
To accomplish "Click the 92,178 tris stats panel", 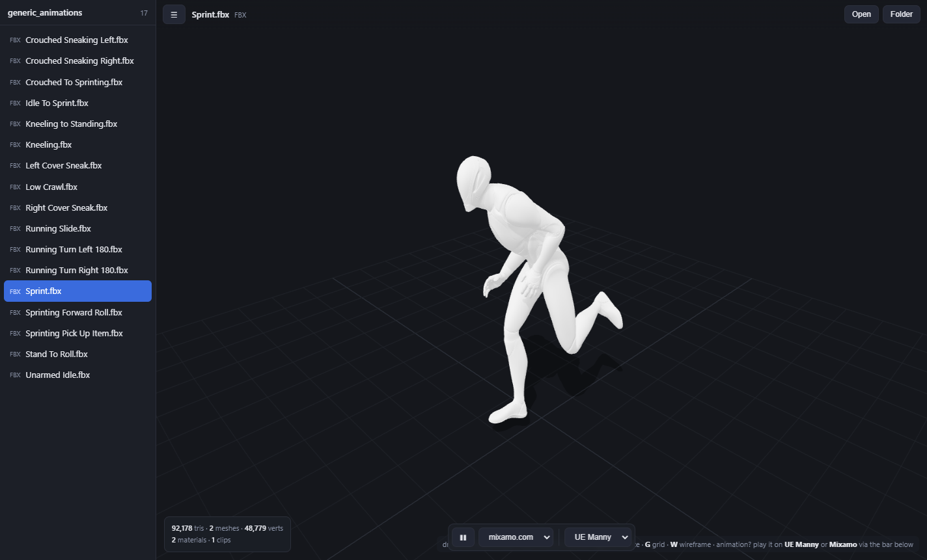I will tap(227, 534).
